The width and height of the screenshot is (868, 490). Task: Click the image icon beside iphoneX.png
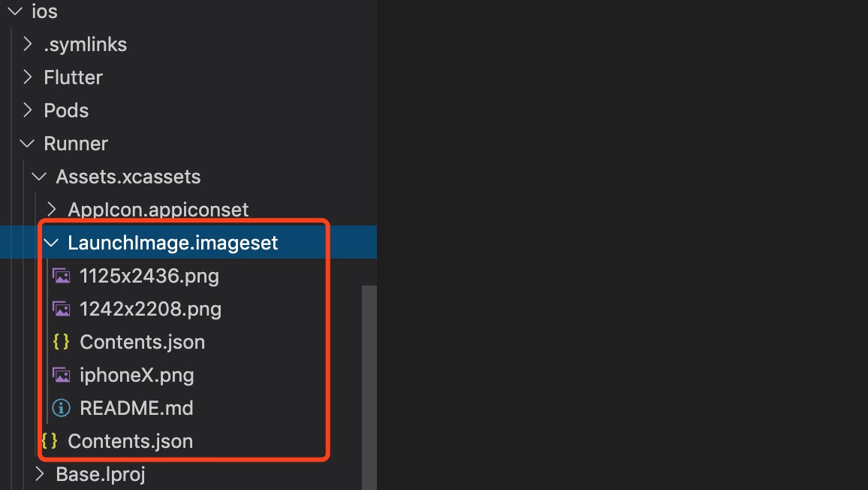62,375
